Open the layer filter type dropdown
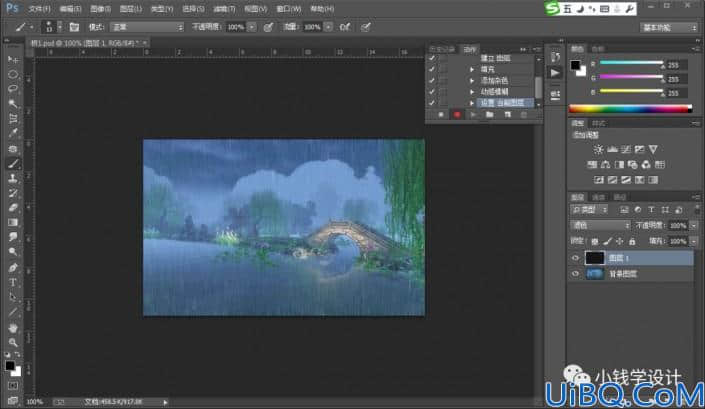 pos(589,210)
